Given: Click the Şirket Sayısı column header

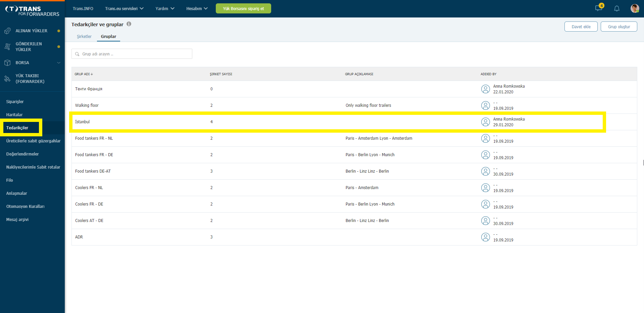Looking at the screenshot, I should 221,74.
